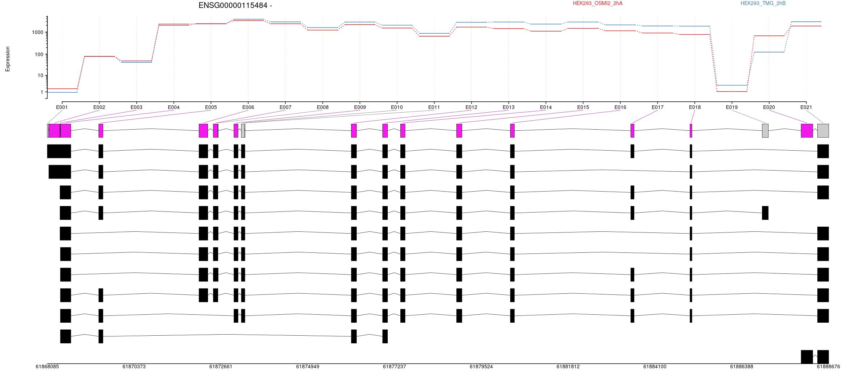Click the E017 exon label
The image size is (868, 373).
click(658, 107)
